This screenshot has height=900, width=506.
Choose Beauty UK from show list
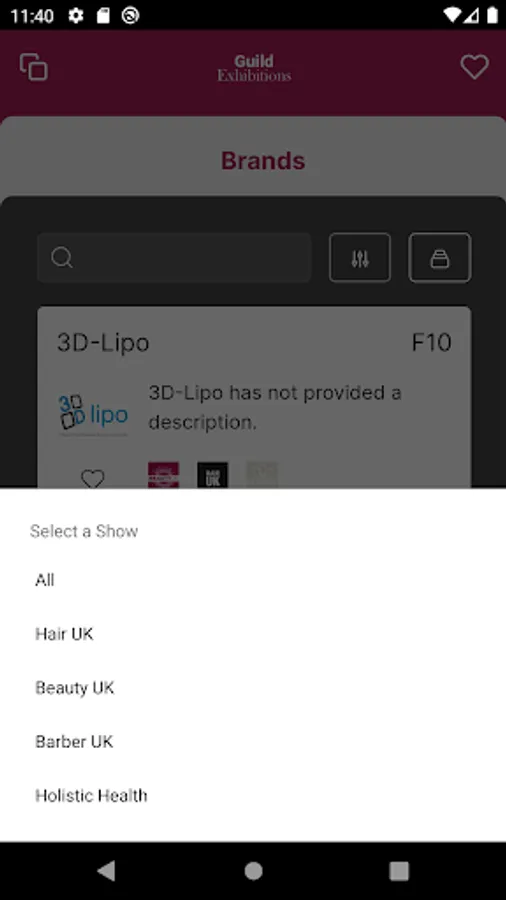pos(253,688)
